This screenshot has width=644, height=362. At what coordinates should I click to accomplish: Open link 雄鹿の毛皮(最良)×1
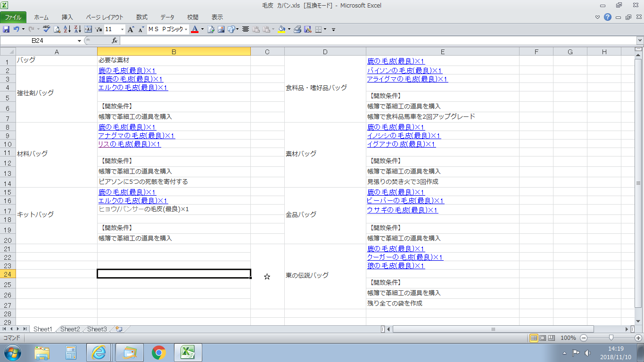tap(131, 79)
